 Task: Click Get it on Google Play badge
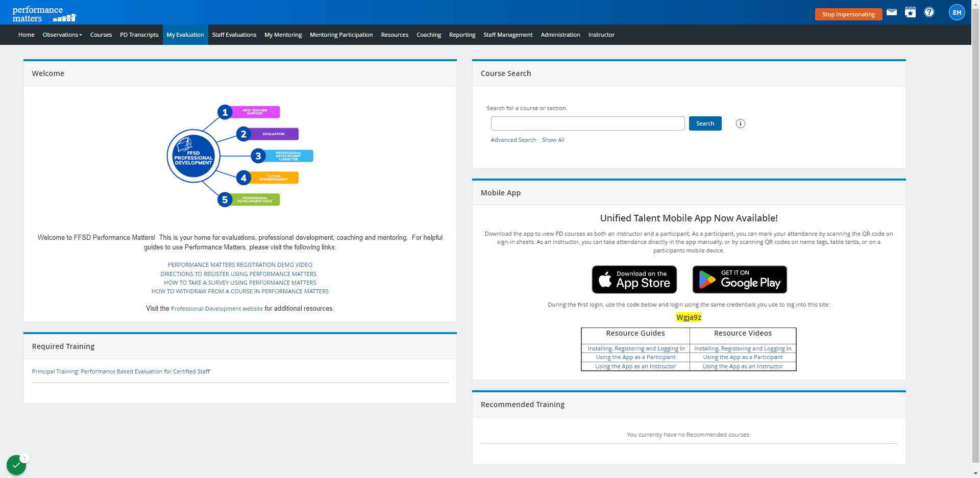click(x=740, y=280)
